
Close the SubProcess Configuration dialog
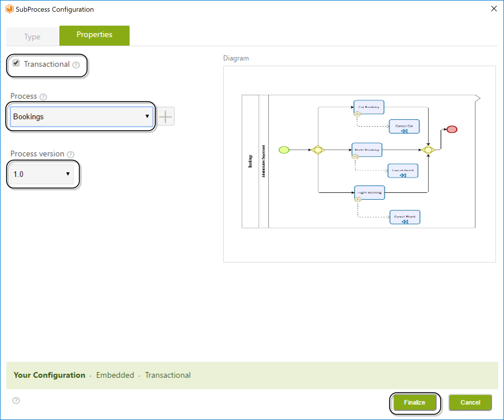click(x=494, y=9)
